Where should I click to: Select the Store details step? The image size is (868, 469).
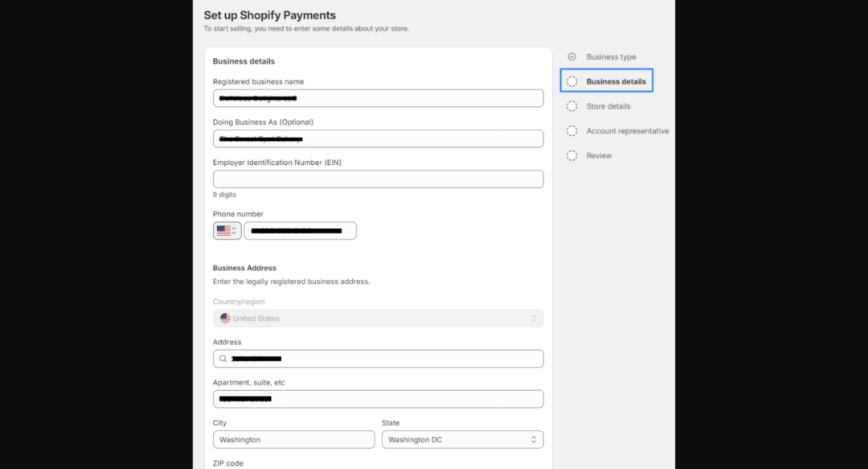pos(608,106)
